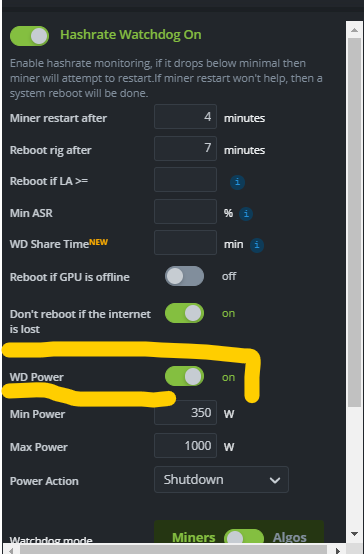364x554 pixels.
Task: Disable the WD Power switch
Action: [184, 376]
